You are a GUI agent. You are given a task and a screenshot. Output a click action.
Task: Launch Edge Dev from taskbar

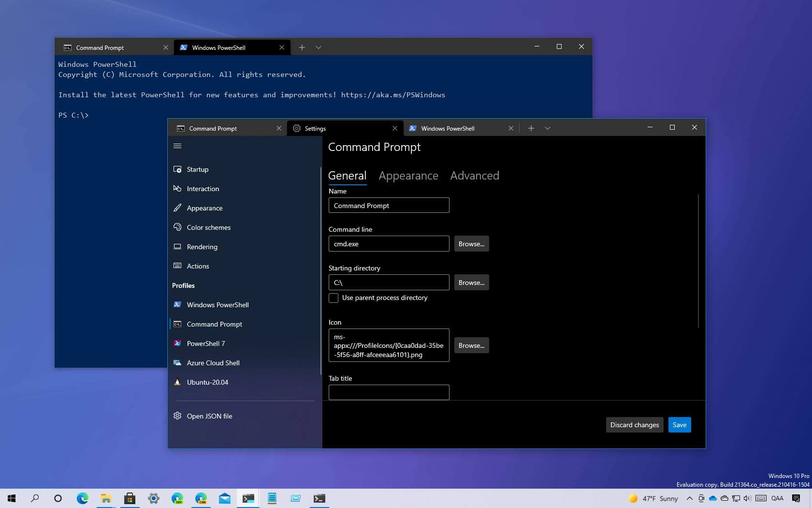point(177,498)
